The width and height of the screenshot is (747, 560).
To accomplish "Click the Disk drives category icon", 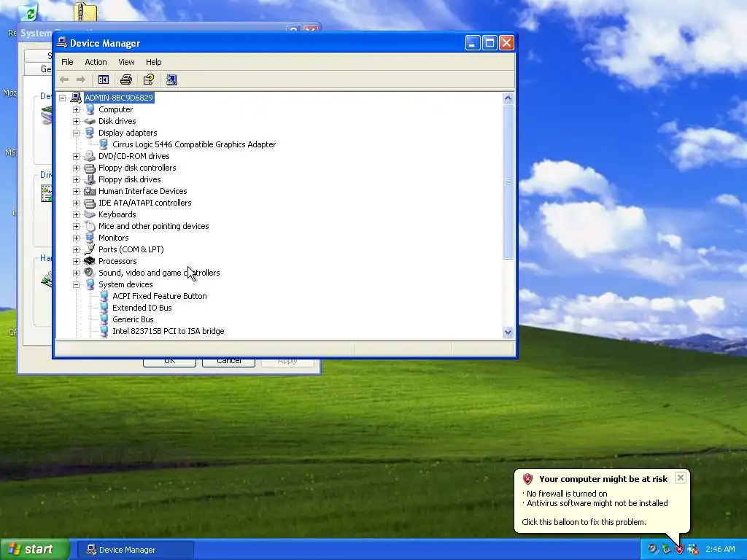I will 90,121.
